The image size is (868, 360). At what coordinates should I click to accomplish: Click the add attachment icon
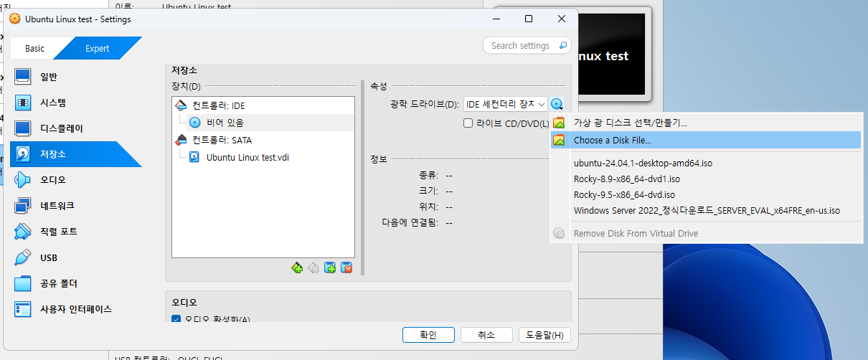pyautogui.click(x=330, y=267)
